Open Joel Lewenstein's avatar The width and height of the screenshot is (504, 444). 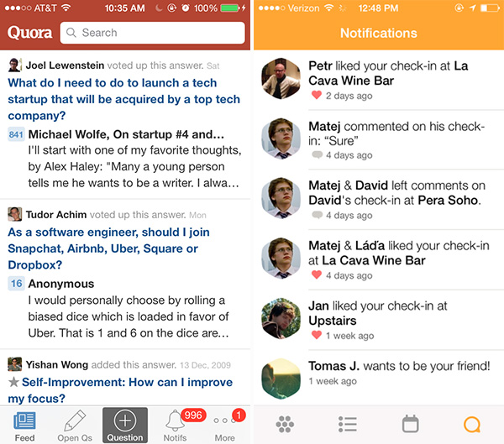tap(14, 65)
